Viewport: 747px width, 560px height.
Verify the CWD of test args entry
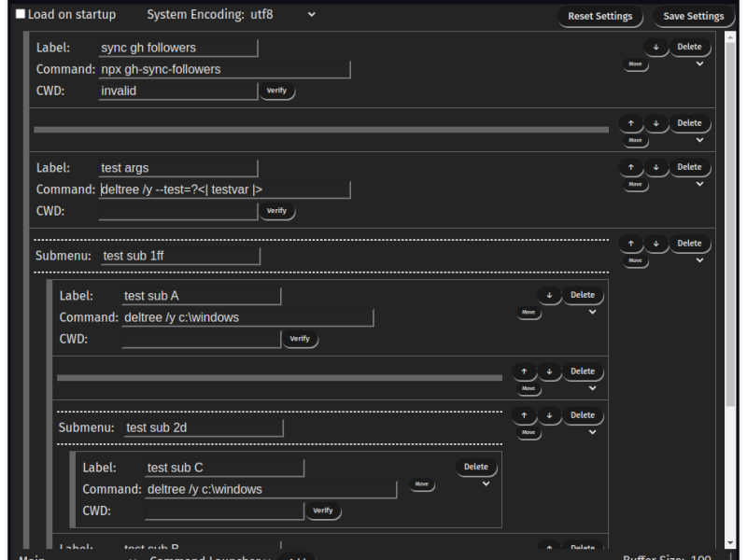[276, 211]
